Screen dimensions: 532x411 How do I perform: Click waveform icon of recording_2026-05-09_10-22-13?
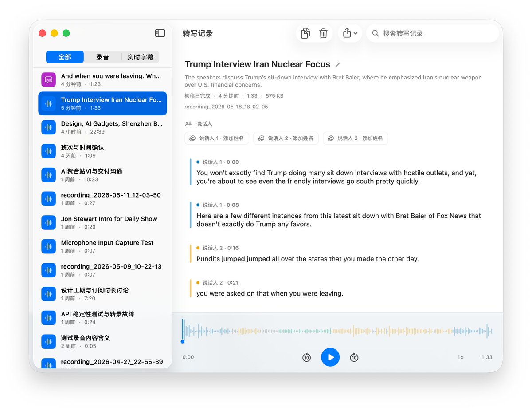click(x=49, y=270)
